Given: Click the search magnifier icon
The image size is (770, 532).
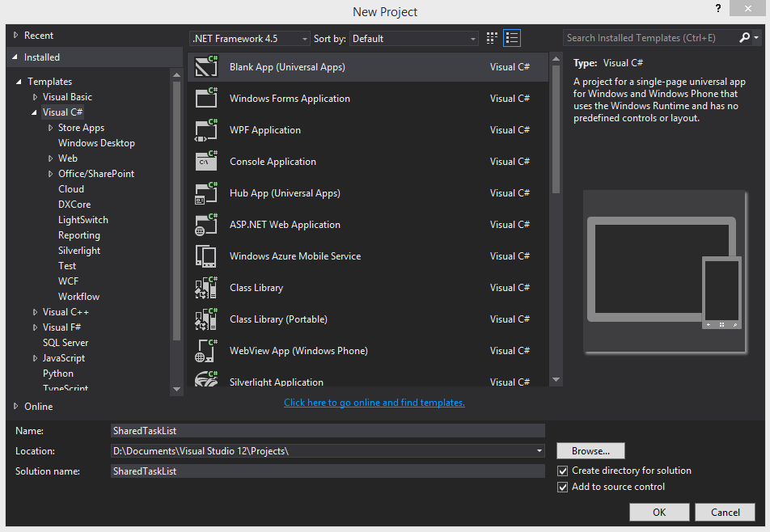Looking at the screenshot, I should point(744,37).
